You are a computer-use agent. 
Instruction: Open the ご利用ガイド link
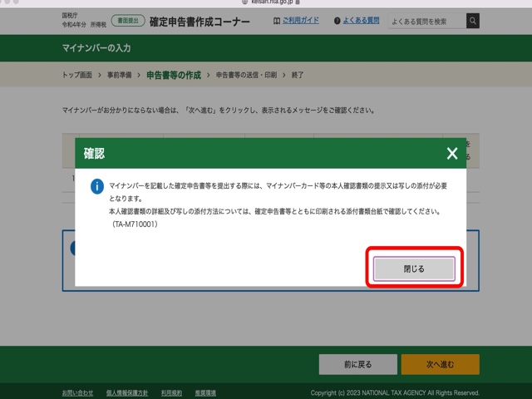click(x=301, y=21)
